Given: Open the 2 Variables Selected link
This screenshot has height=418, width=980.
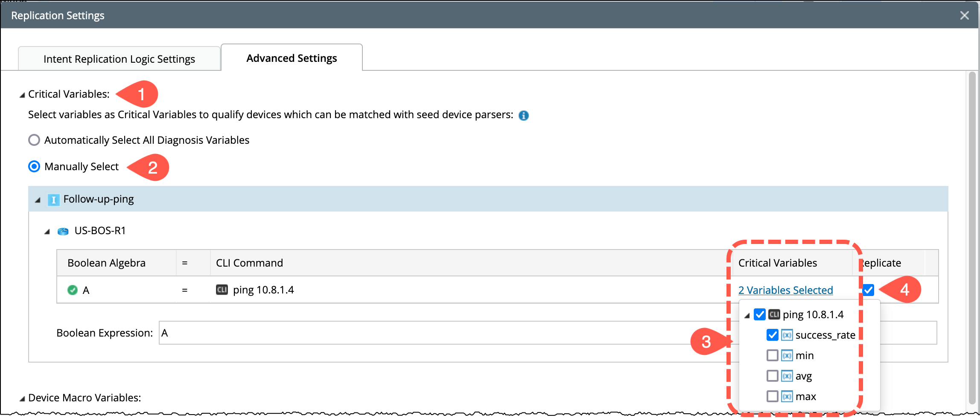Looking at the screenshot, I should [x=785, y=290].
